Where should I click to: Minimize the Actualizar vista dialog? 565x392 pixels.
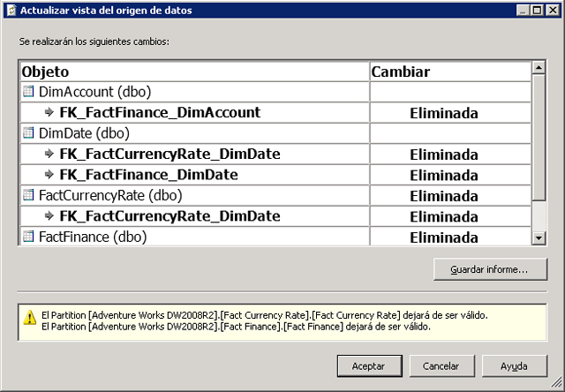coord(523,10)
